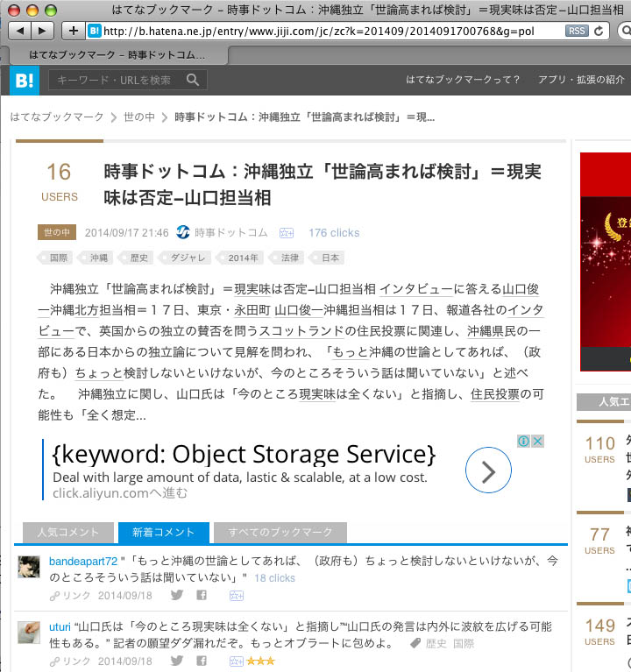Open the RSS feed button
The height and width of the screenshot is (672, 631).
click(x=577, y=31)
